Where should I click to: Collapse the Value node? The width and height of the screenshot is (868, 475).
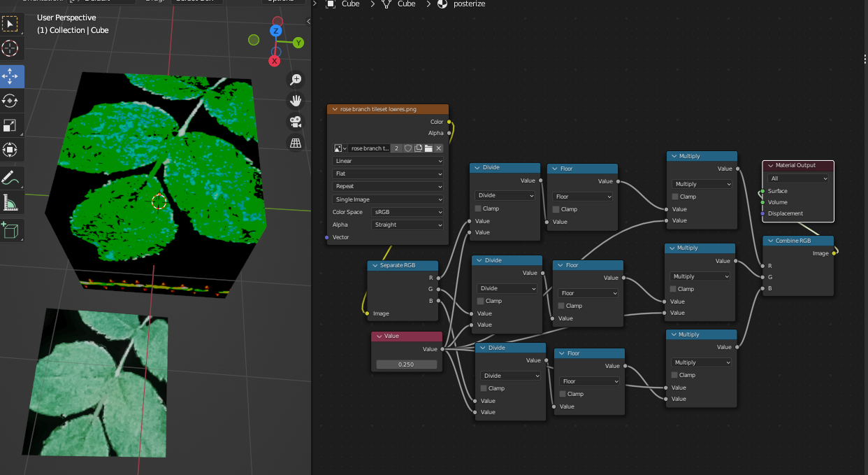tap(379, 336)
